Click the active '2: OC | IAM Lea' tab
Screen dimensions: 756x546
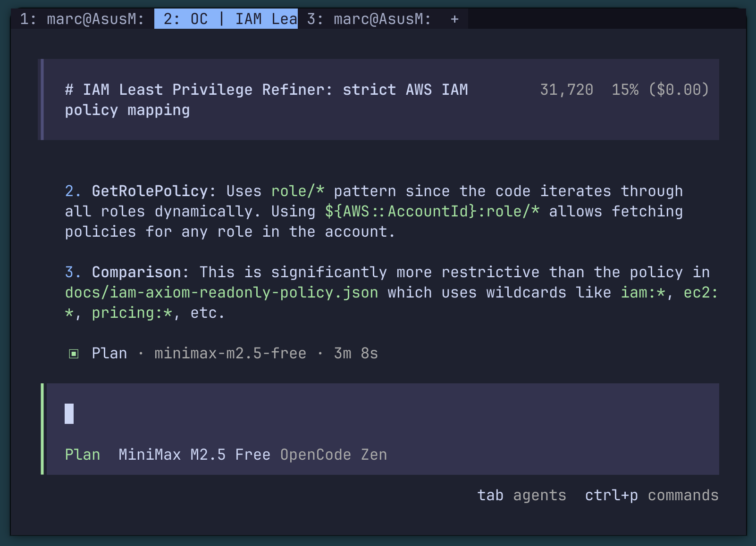[226, 19]
